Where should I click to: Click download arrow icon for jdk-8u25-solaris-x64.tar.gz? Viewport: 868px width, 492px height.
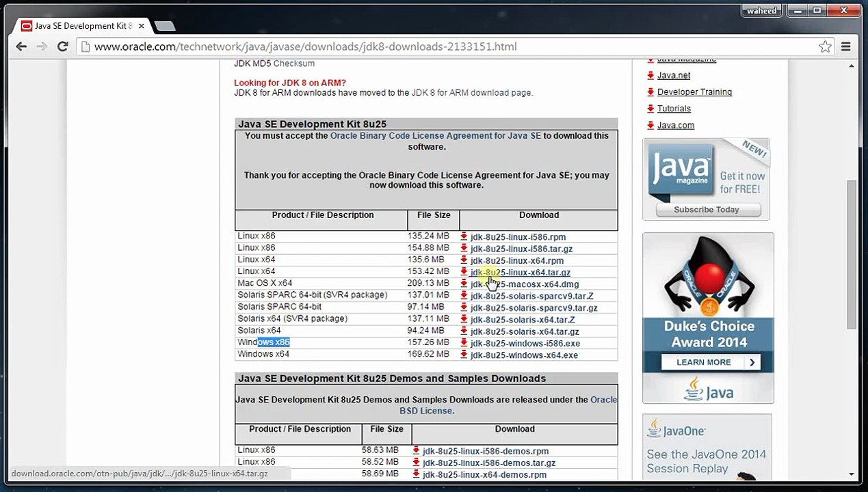pos(464,331)
